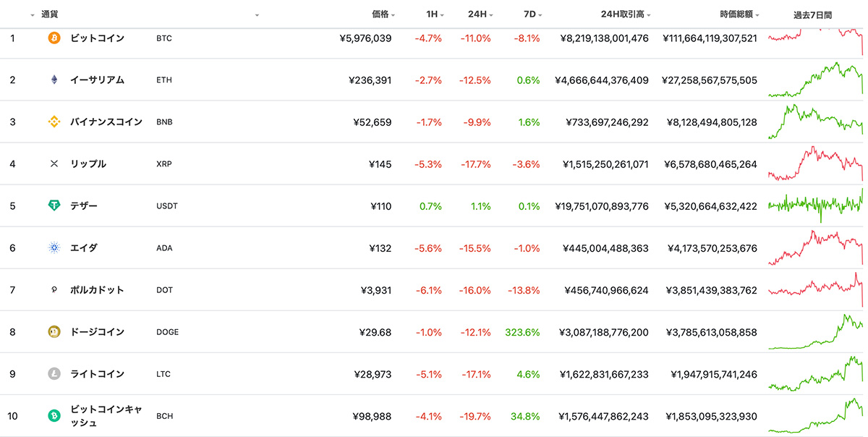Click the Binance Coin price ¥52,659
The width and height of the screenshot is (868, 437).
(373, 122)
